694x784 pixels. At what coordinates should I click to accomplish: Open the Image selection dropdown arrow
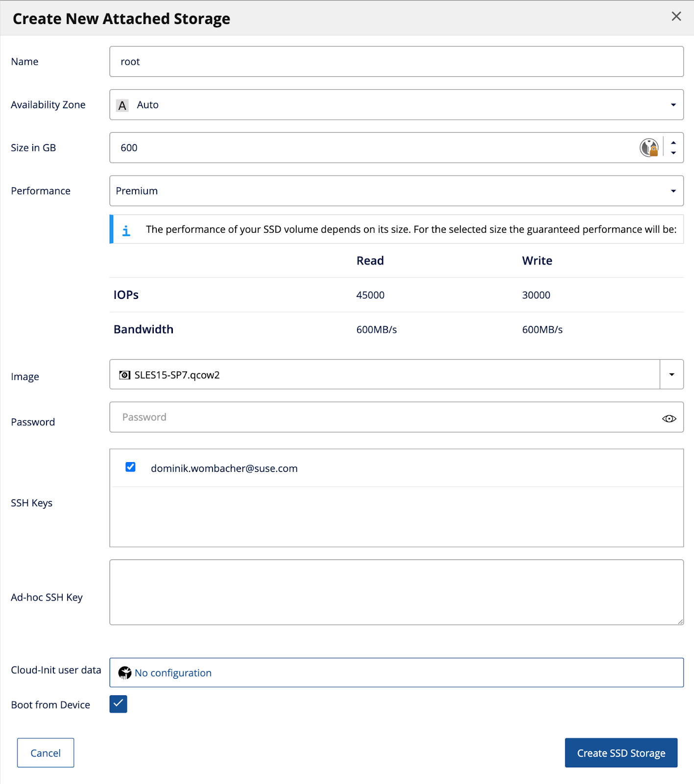pos(671,375)
